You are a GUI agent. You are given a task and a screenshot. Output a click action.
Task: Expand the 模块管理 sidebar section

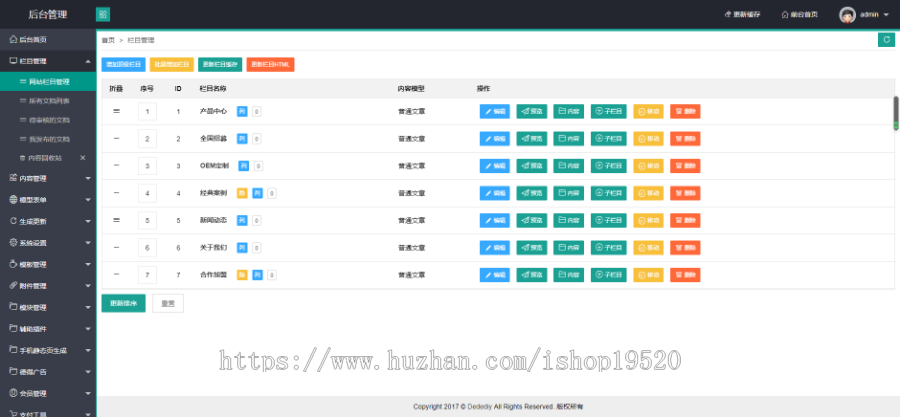click(x=88, y=308)
